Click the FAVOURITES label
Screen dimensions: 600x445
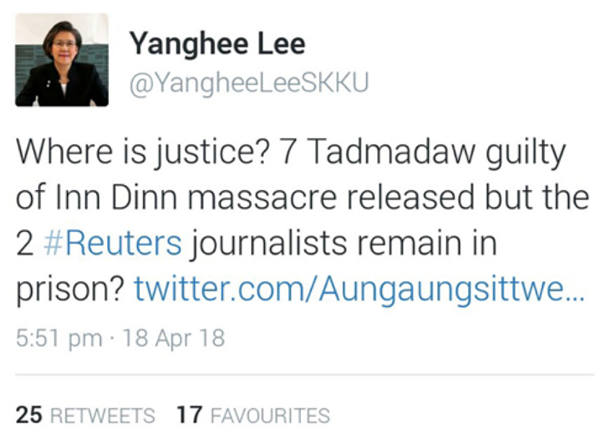tap(270, 416)
